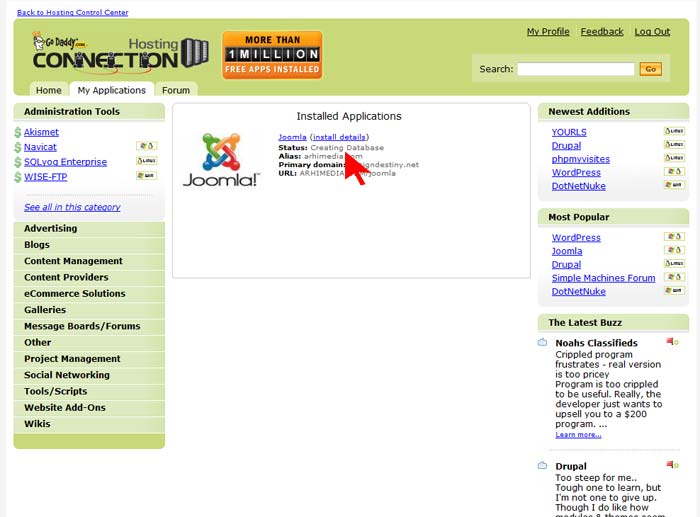Click the 1 Million Free Apps banner
Screen dimensions: 700x517
click(x=272, y=55)
